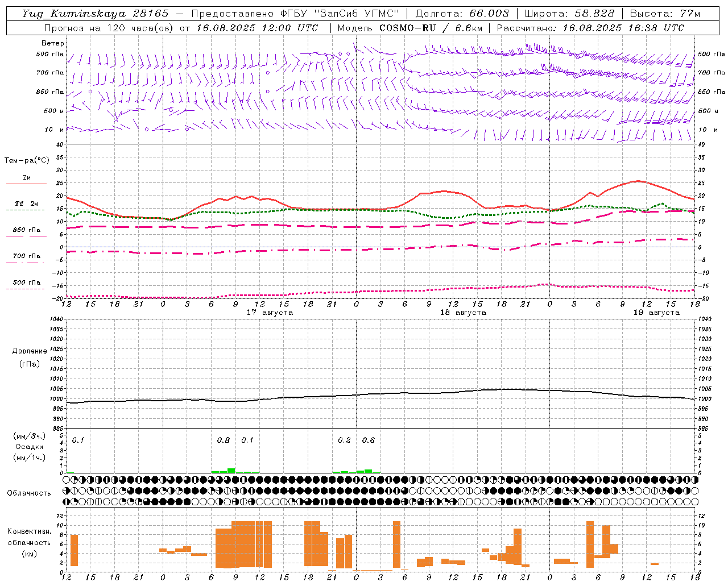Click the '0.2' precipitation amount value
The width and height of the screenshot is (728, 582).
pos(344,440)
